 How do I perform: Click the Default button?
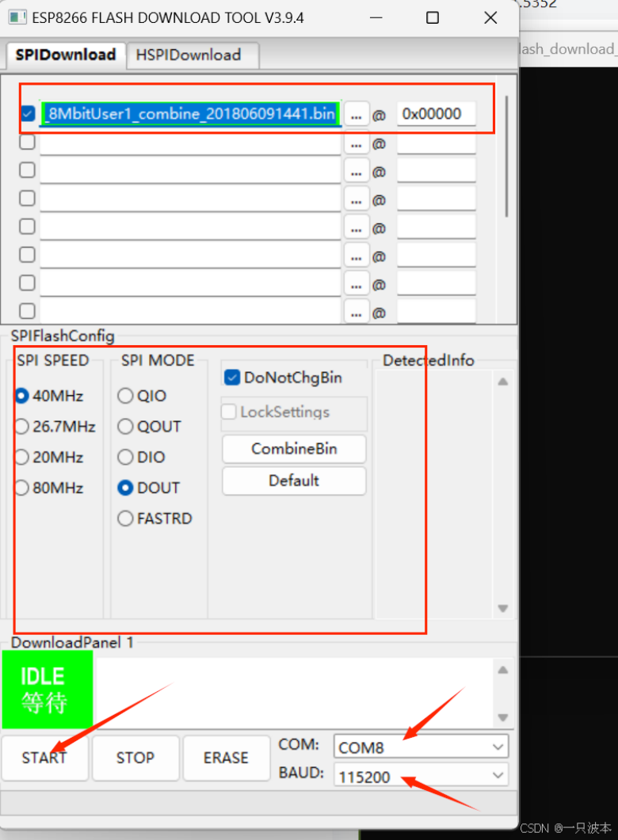pos(294,481)
